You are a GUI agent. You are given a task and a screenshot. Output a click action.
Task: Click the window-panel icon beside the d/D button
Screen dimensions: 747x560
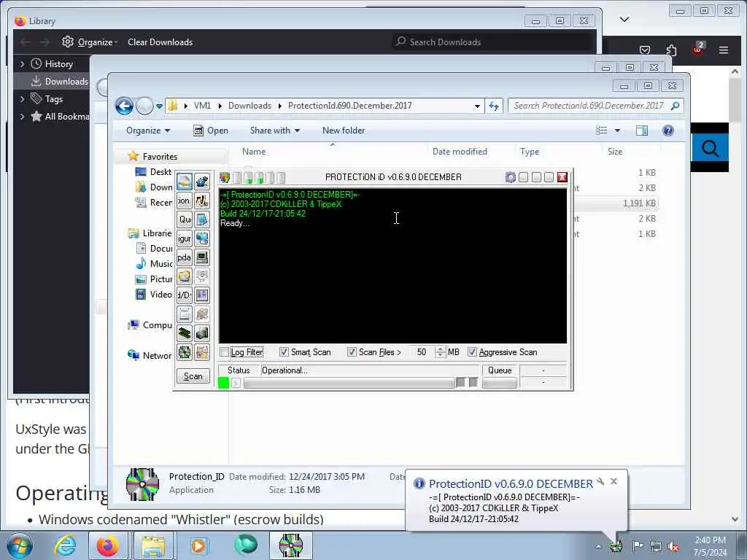pos(202,295)
